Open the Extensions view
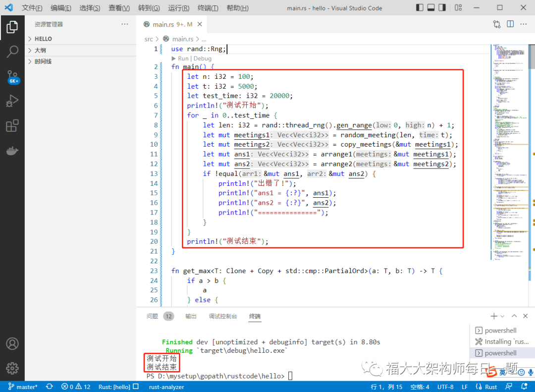The height and width of the screenshot is (392, 535). point(12,126)
